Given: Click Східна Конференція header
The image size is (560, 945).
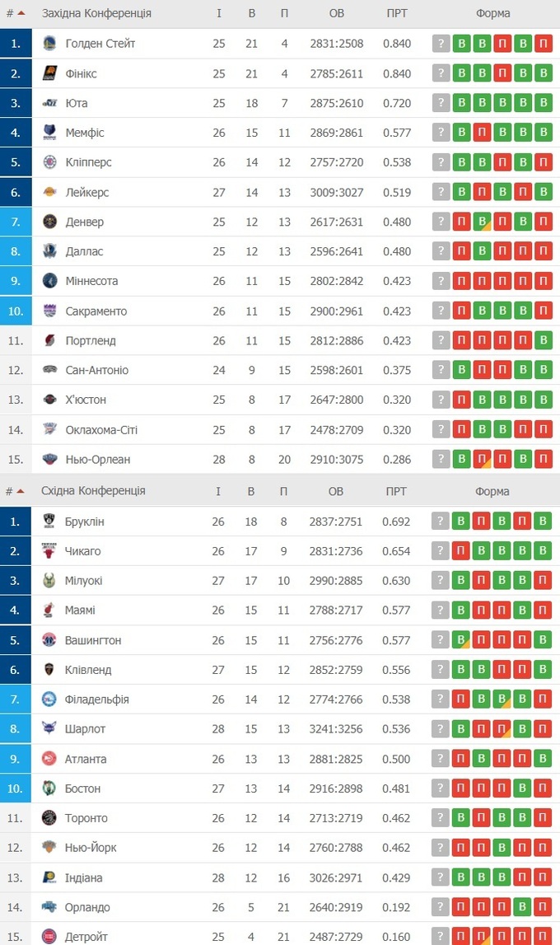Looking at the screenshot, I should 93,491.
